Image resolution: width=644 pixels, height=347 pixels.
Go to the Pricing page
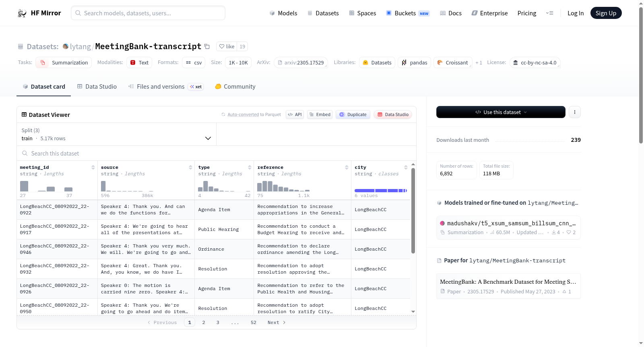pyautogui.click(x=527, y=13)
